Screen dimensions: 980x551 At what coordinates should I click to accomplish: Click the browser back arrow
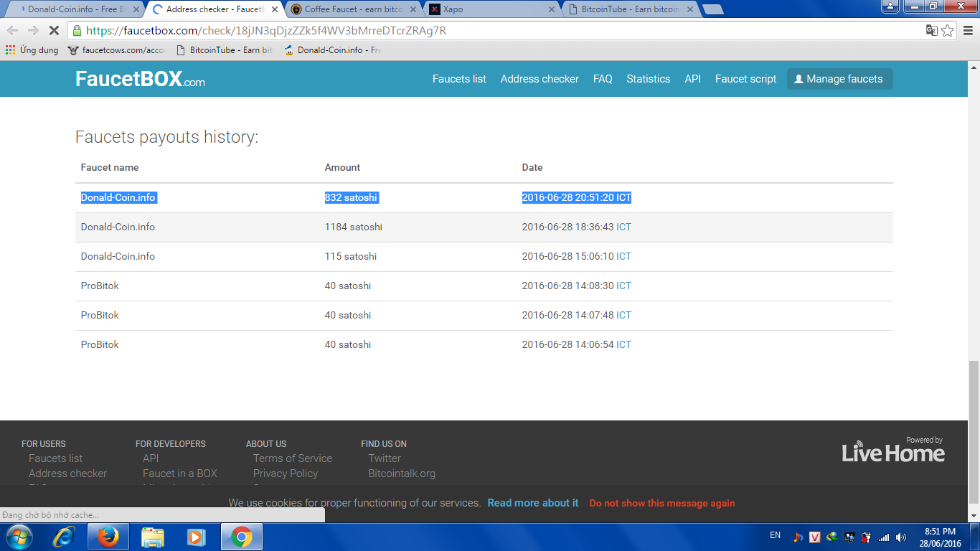click(13, 31)
